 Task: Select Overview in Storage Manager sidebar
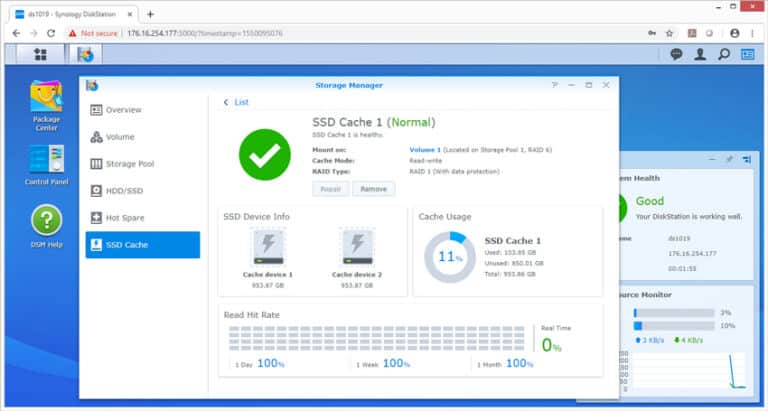tap(143, 110)
